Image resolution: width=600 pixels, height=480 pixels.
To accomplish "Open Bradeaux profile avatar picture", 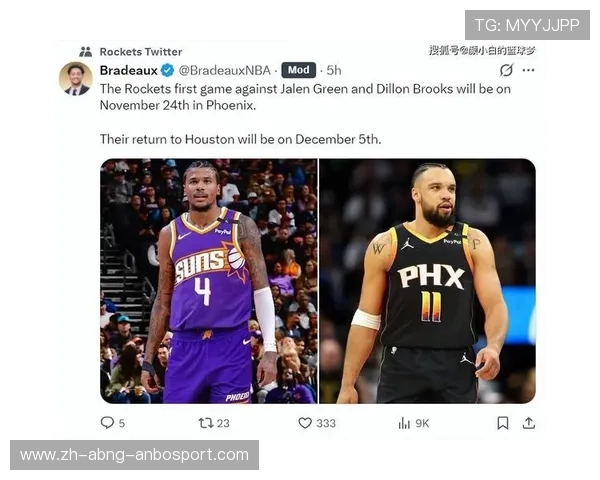I will click(x=76, y=78).
